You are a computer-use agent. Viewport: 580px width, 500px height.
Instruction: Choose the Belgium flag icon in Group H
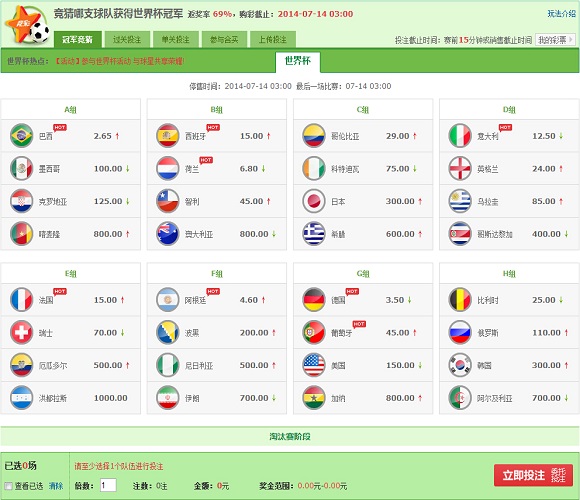[x=460, y=300]
